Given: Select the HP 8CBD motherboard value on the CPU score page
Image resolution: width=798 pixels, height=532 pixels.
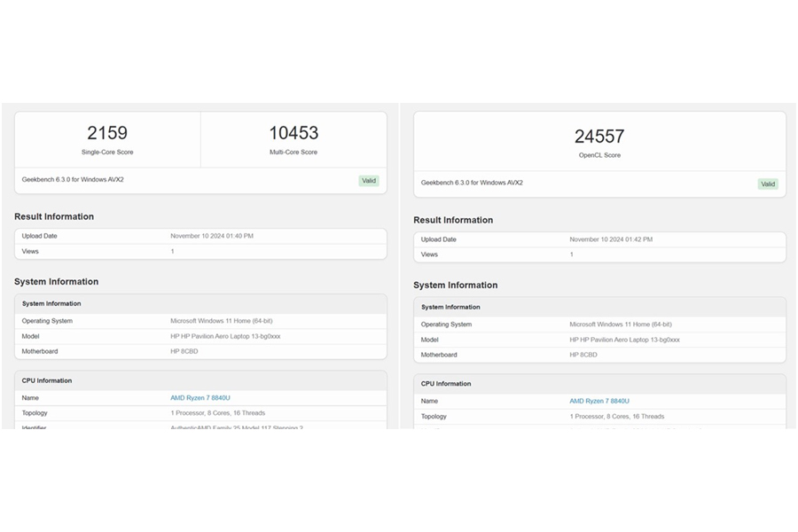Looking at the screenshot, I should tap(184, 352).
